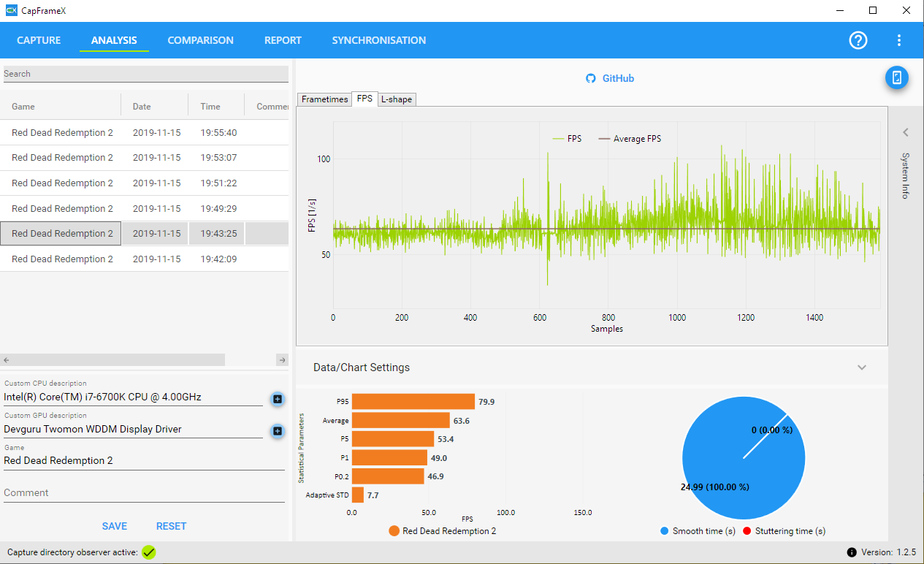Expand the Data/Chart Settings section

862,367
